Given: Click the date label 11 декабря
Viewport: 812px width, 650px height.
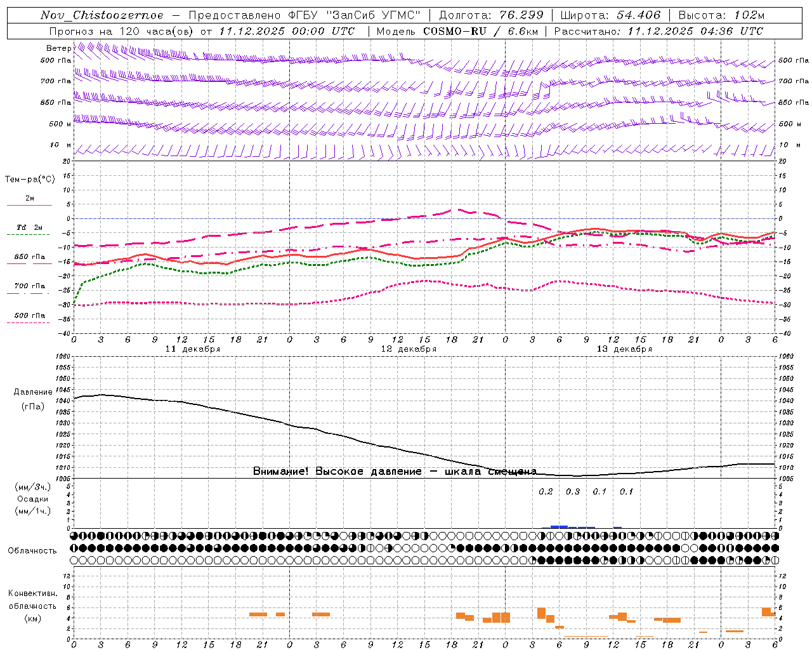Looking at the screenshot, I should click(x=193, y=349).
